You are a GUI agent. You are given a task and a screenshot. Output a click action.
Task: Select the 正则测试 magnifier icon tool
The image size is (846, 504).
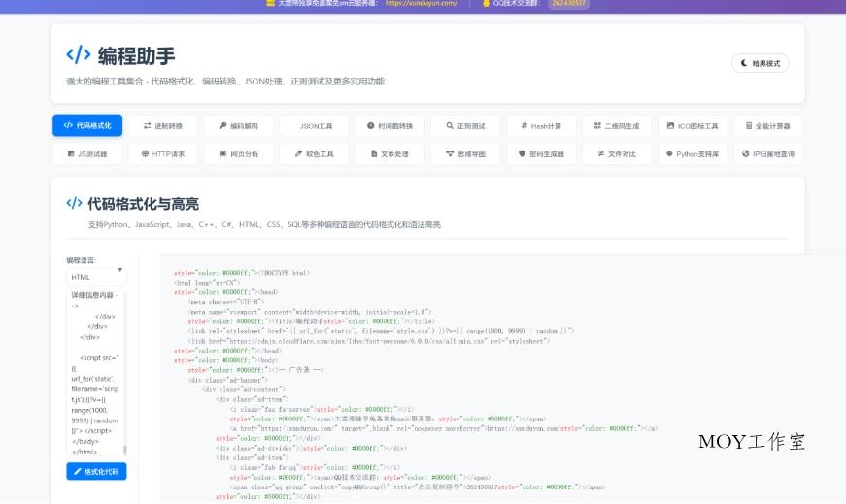465,125
